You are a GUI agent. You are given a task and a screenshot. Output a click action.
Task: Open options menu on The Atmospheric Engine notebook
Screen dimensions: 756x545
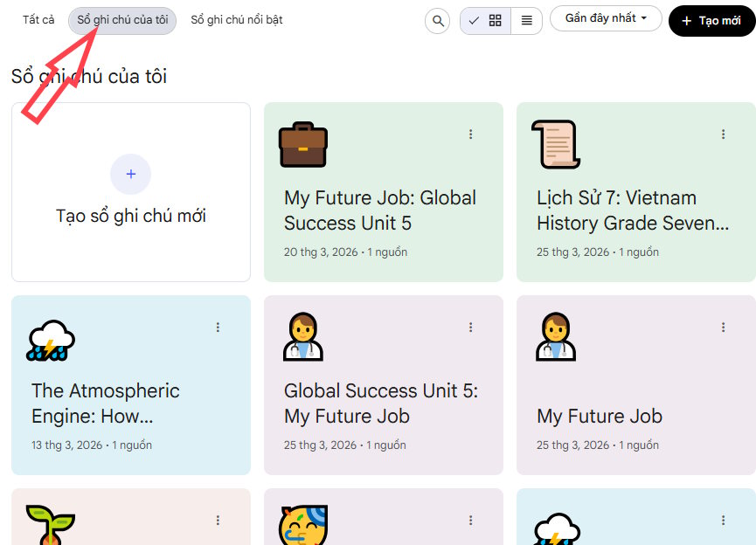click(218, 328)
